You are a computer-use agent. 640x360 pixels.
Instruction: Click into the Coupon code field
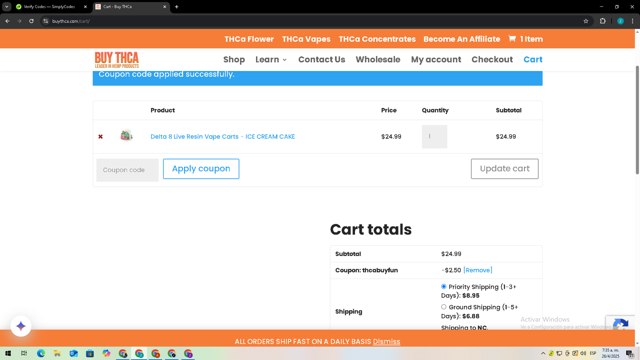click(x=127, y=170)
